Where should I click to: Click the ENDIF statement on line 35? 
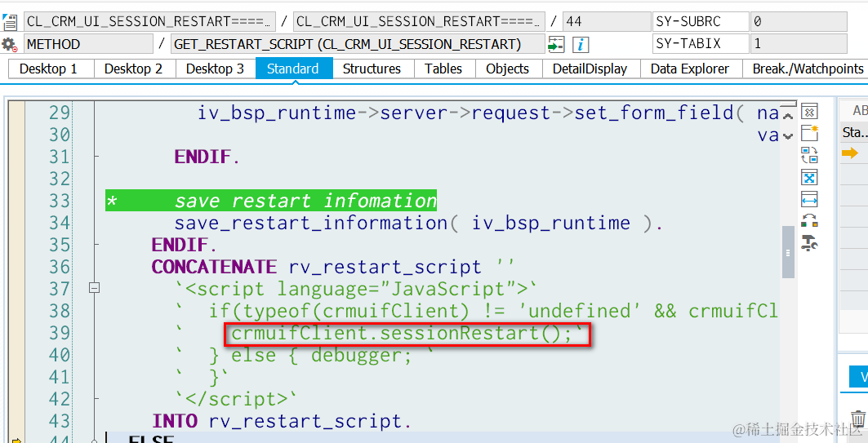coord(185,245)
